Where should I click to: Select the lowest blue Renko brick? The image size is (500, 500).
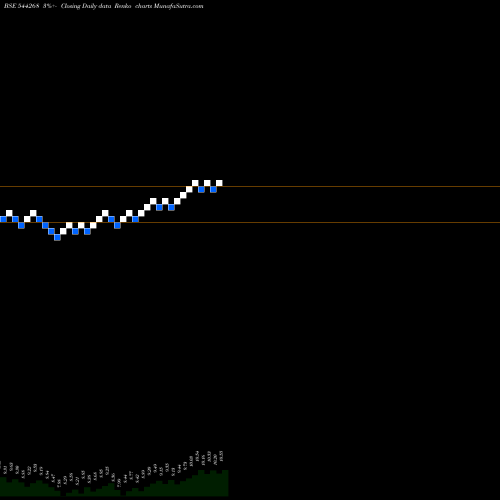pos(57,237)
